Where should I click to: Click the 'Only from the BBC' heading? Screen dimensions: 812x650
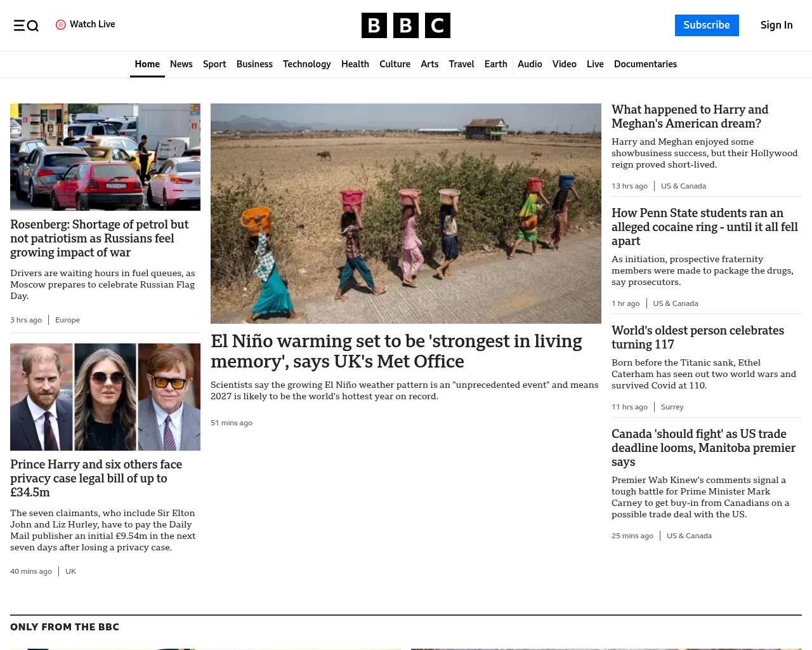coord(65,627)
